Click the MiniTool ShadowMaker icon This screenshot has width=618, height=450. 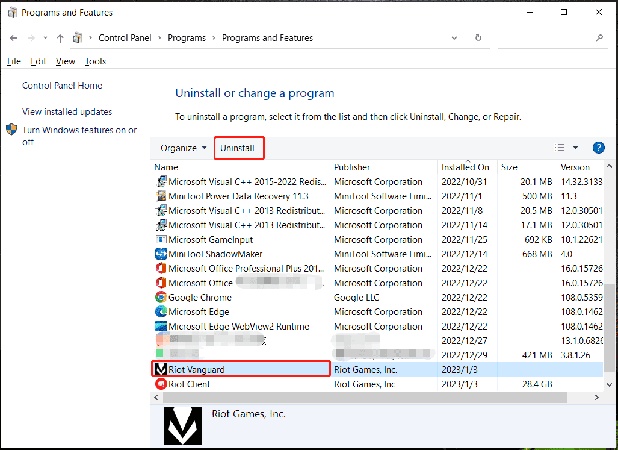point(161,254)
